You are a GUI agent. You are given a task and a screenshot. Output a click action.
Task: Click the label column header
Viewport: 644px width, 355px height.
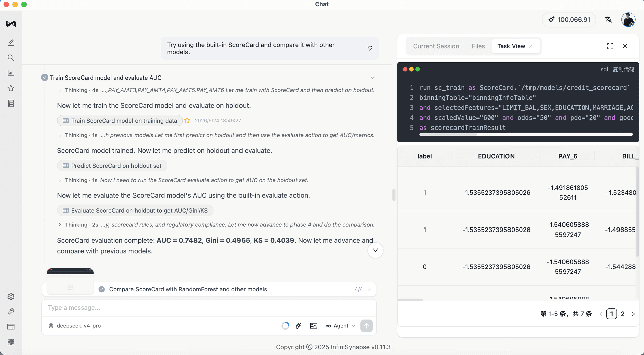pos(424,156)
